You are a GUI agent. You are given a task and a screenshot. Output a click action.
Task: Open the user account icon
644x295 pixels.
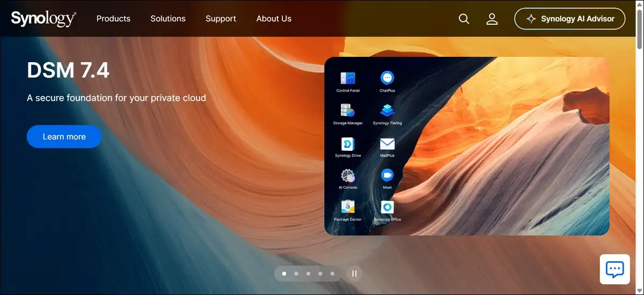pyautogui.click(x=492, y=19)
